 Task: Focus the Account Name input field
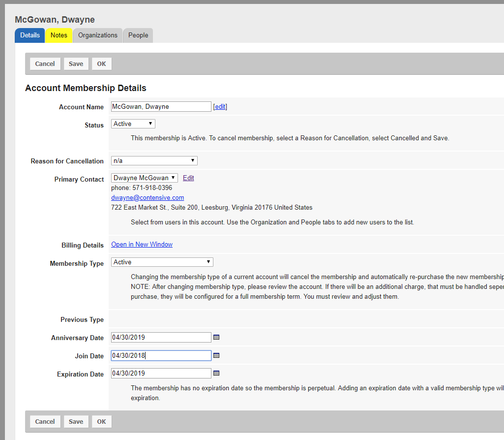click(161, 107)
